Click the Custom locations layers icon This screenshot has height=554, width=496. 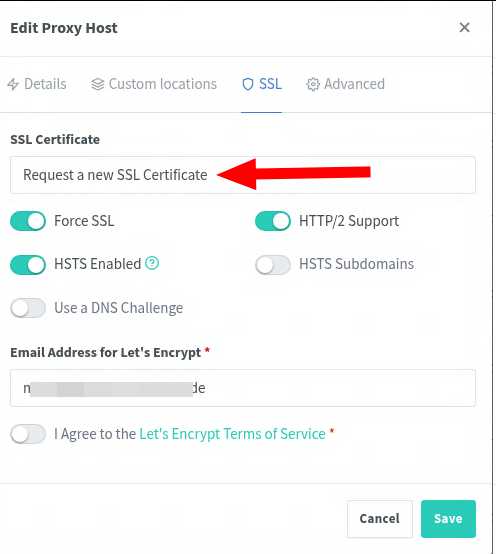[98, 84]
